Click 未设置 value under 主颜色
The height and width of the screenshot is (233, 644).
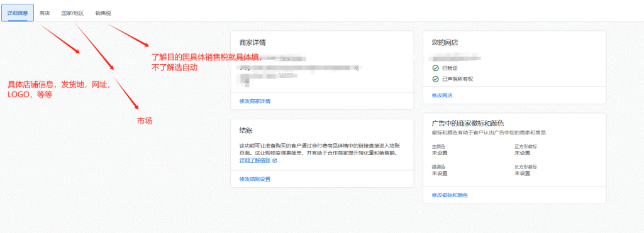pos(440,153)
